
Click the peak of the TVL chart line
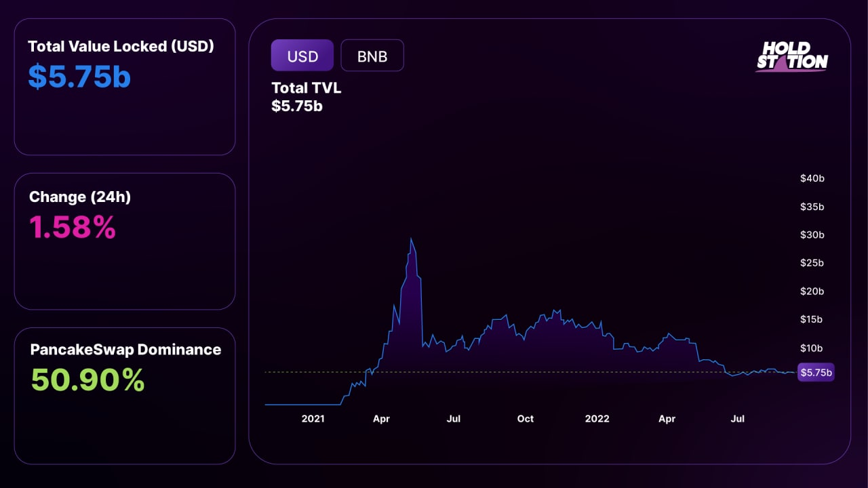tap(411, 239)
